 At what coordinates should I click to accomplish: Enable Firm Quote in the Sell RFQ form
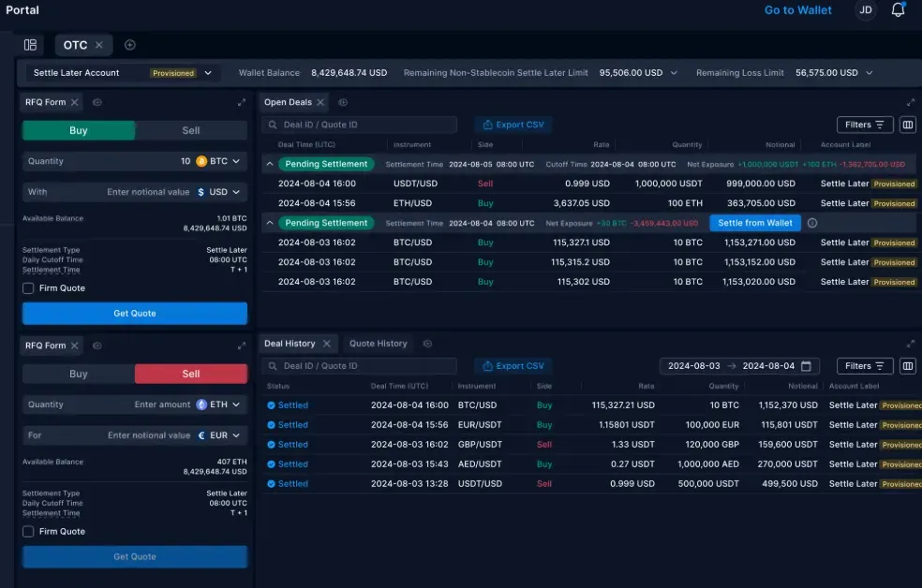pyautogui.click(x=27, y=531)
